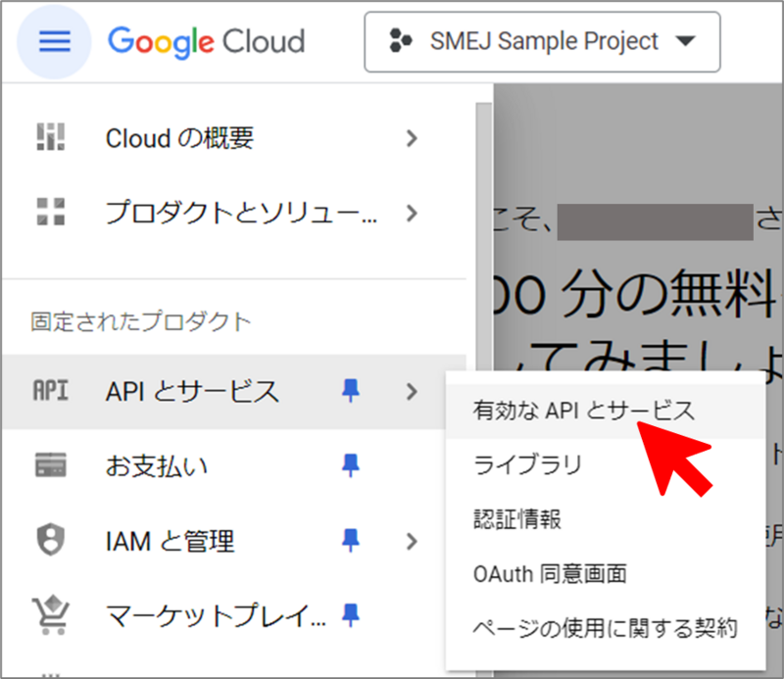Select 認証情報 in the submenu

(x=606, y=519)
